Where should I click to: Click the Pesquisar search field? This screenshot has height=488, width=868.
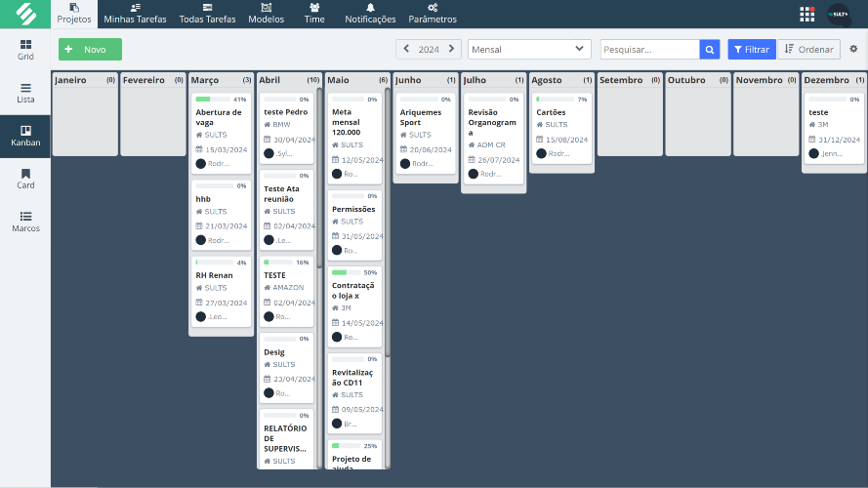[650, 49]
